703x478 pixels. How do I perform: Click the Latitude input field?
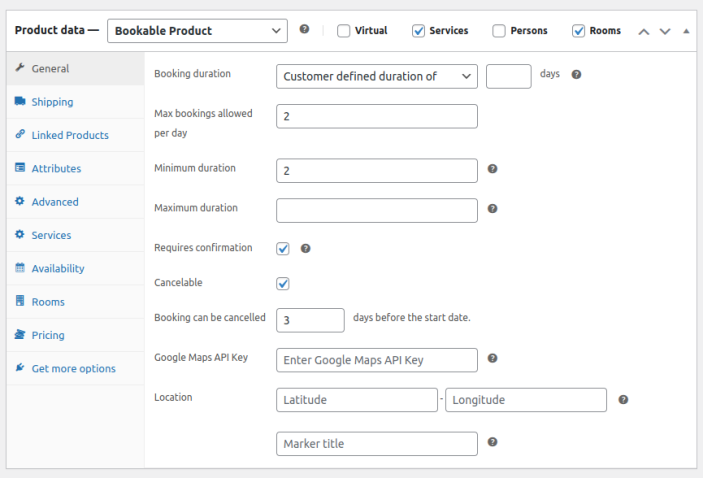(357, 400)
